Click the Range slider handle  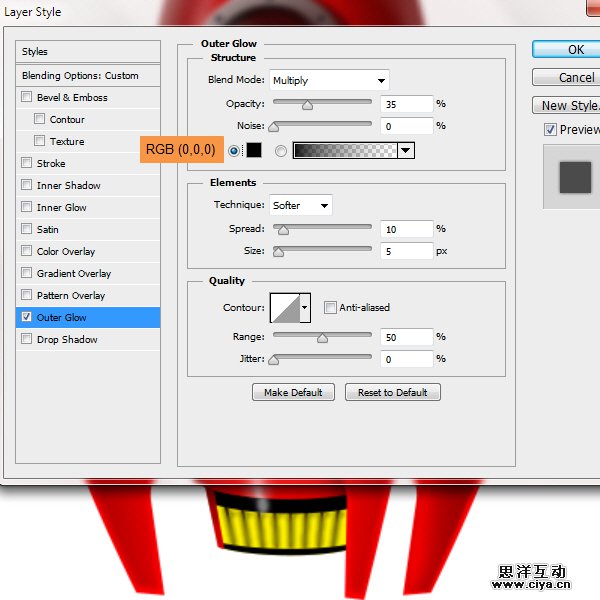pyautogui.click(x=322, y=338)
